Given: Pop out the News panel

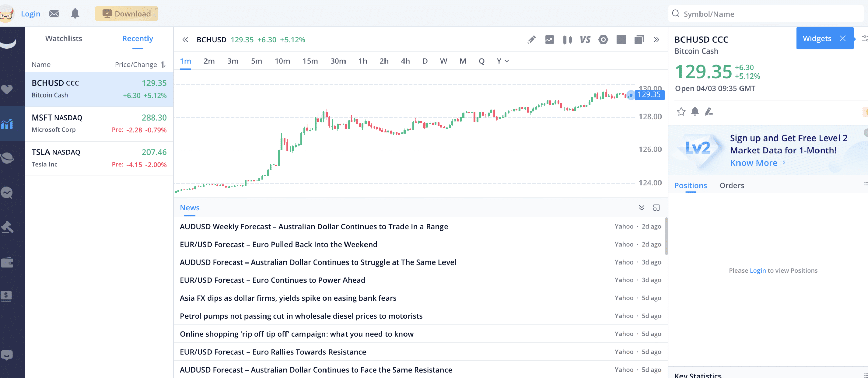Looking at the screenshot, I should (x=656, y=208).
